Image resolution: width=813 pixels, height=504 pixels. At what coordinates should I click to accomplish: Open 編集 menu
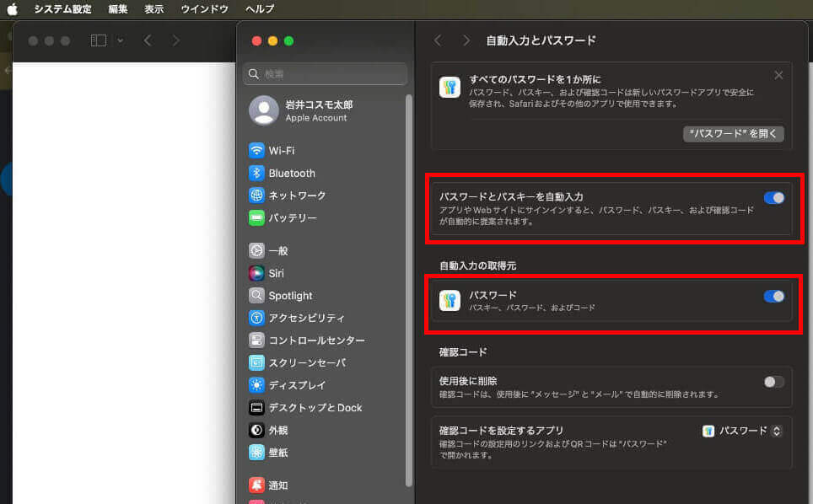point(118,8)
